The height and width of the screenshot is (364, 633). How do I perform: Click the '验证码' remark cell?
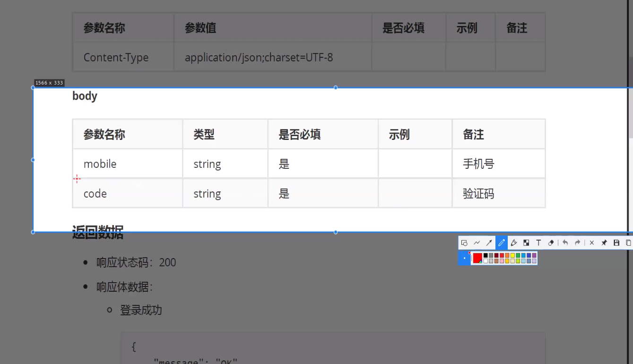pos(499,193)
